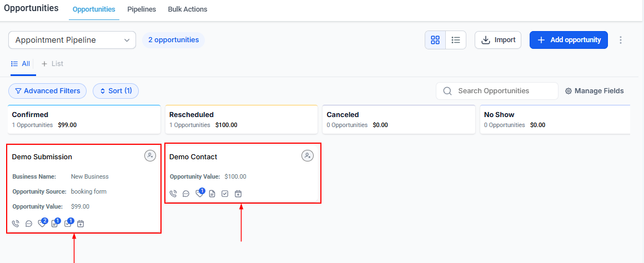Open Manage Fields settings
This screenshot has width=644, height=263.
point(594,90)
